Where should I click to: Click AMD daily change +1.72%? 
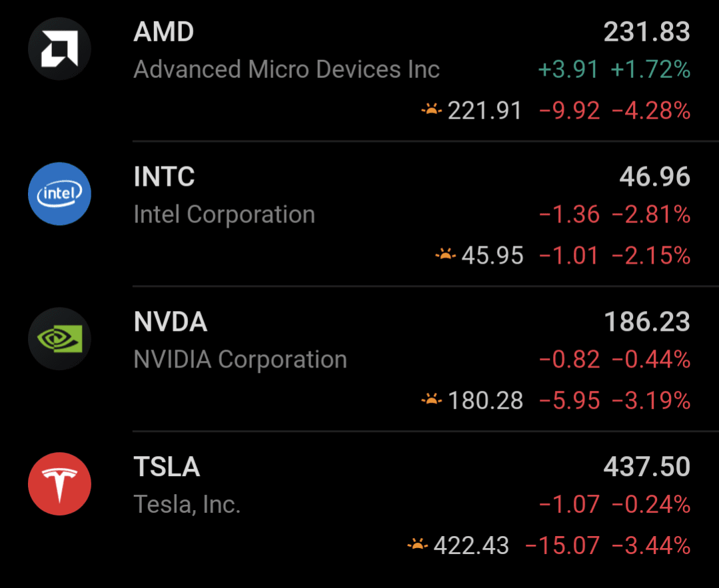point(650,69)
